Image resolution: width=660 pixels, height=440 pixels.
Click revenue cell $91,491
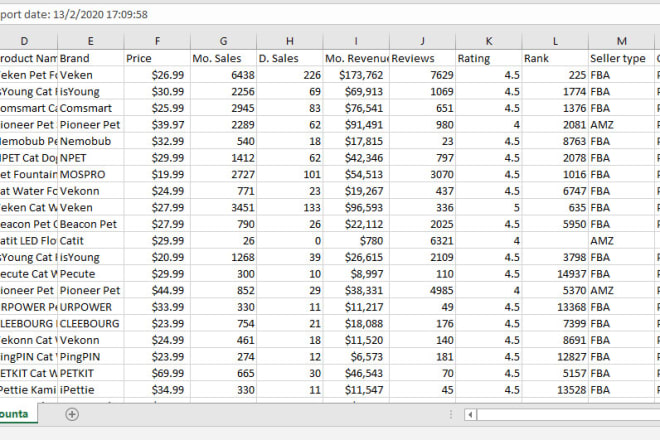coord(356,125)
